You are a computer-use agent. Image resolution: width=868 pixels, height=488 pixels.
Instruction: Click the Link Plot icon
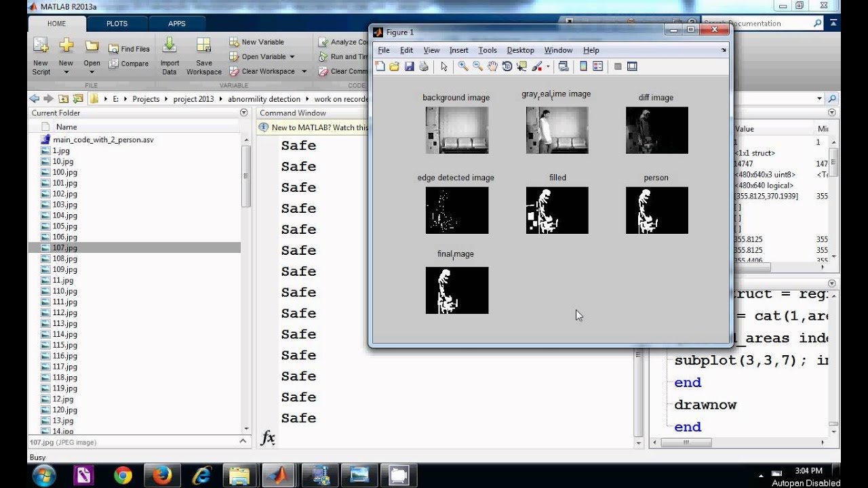(x=563, y=66)
